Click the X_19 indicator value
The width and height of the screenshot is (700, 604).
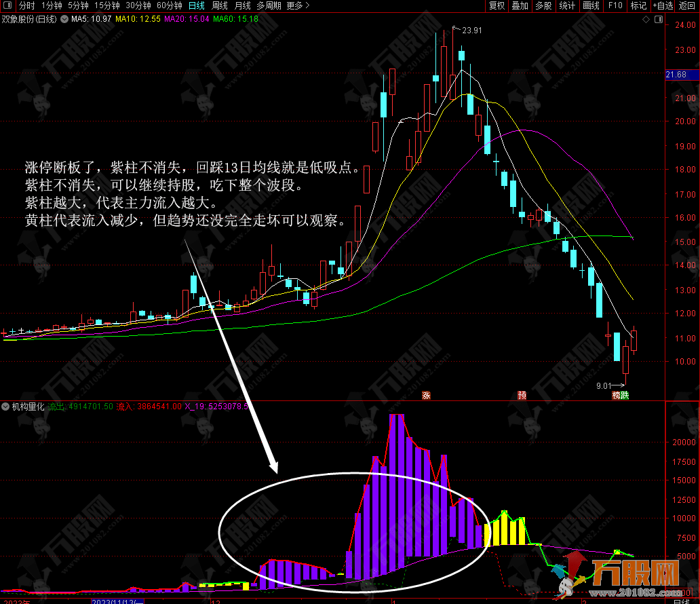[216, 407]
